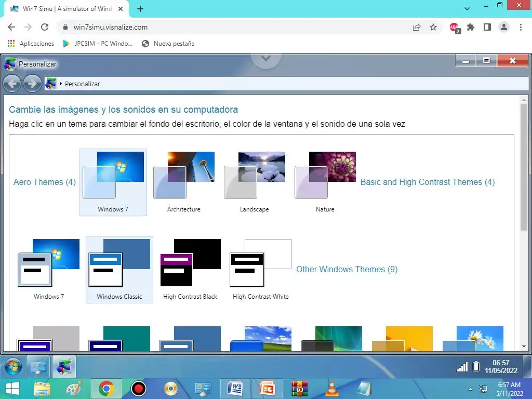This screenshot has width=532, height=399.
Task: Click Chrome icon on host taskbar
Action: coord(106,389)
